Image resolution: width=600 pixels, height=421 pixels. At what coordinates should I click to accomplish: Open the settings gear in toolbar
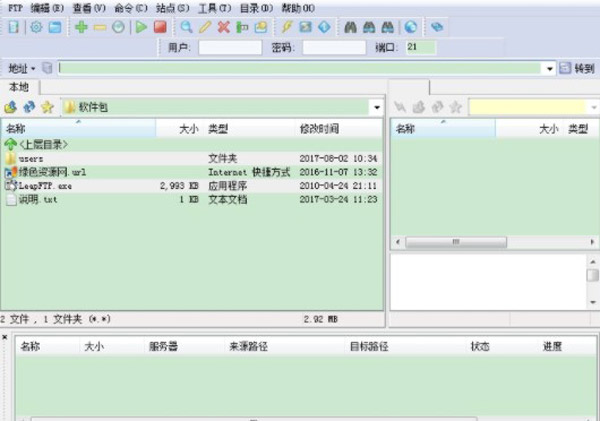click(x=36, y=27)
